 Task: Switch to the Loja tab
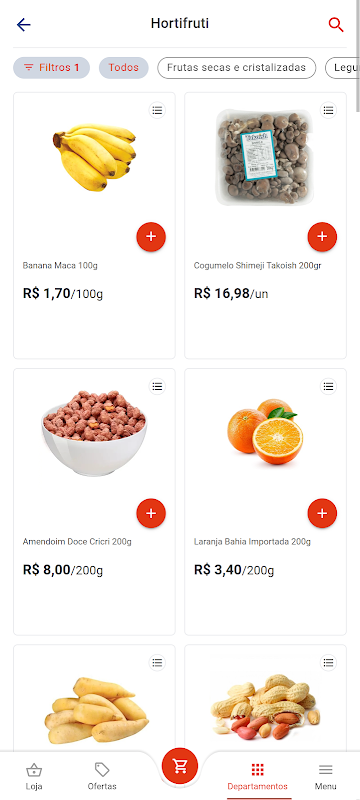coord(34,777)
